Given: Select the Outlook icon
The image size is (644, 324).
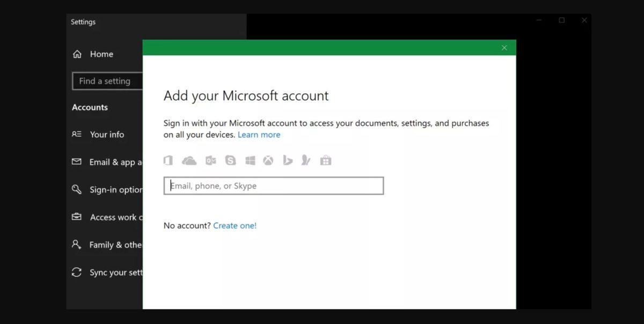Looking at the screenshot, I should pyautogui.click(x=210, y=160).
